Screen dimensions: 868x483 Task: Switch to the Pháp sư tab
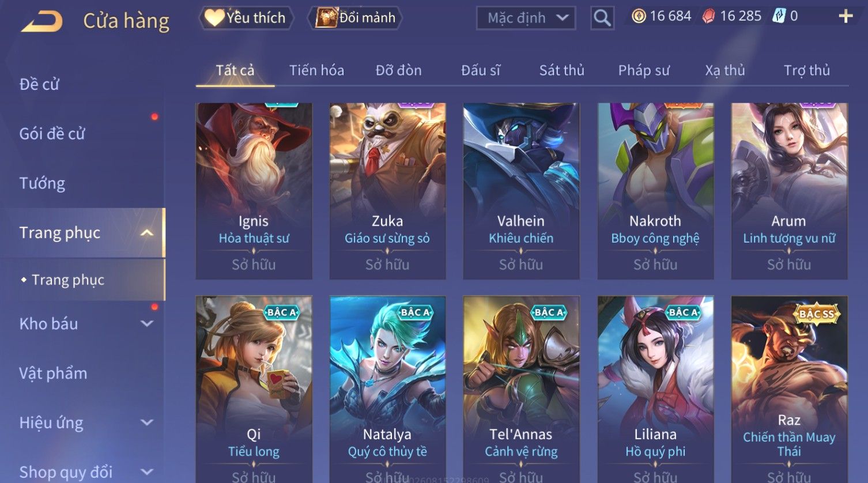644,70
